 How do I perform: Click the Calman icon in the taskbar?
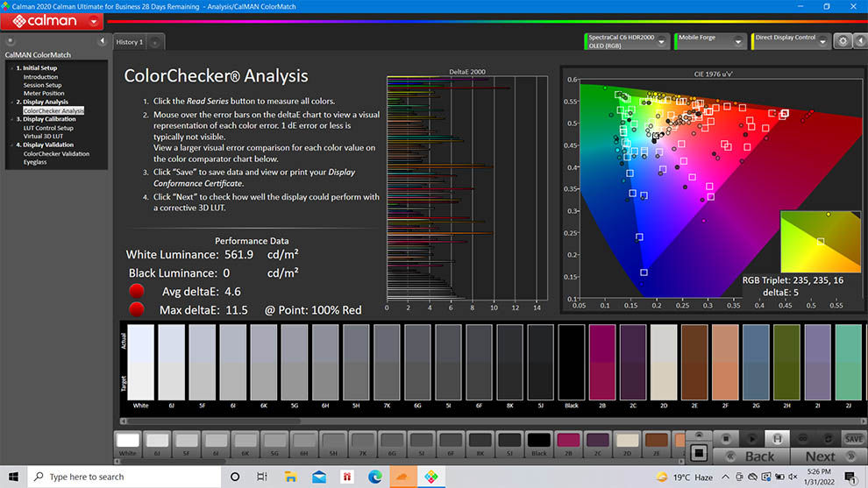431,477
